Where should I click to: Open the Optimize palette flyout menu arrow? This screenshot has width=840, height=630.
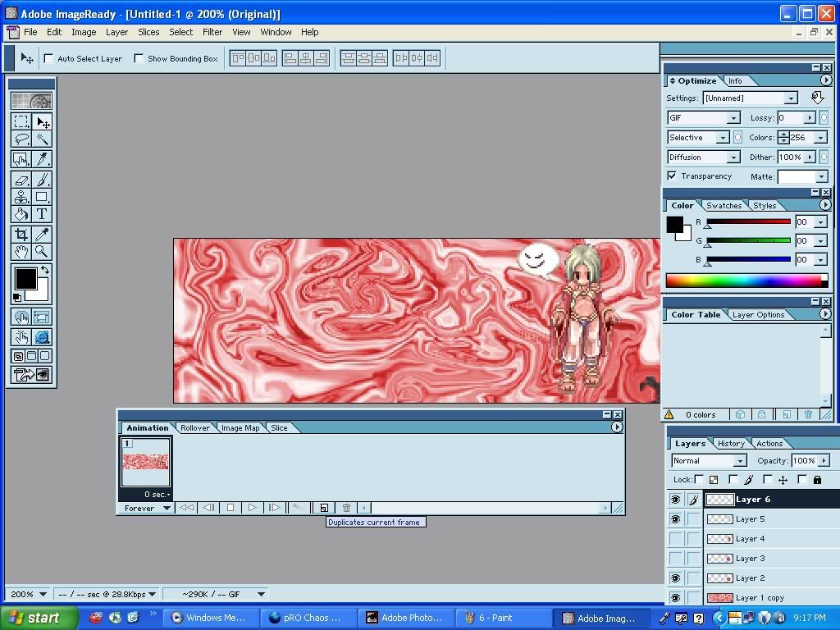[825, 80]
